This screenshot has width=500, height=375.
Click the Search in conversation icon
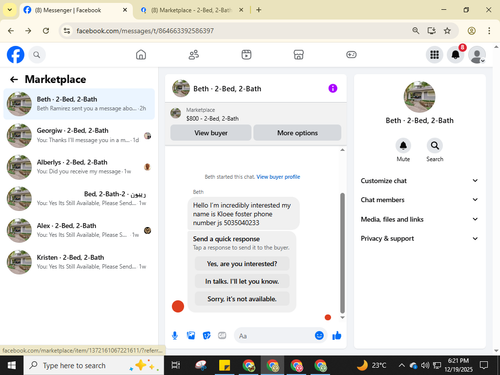point(435,146)
